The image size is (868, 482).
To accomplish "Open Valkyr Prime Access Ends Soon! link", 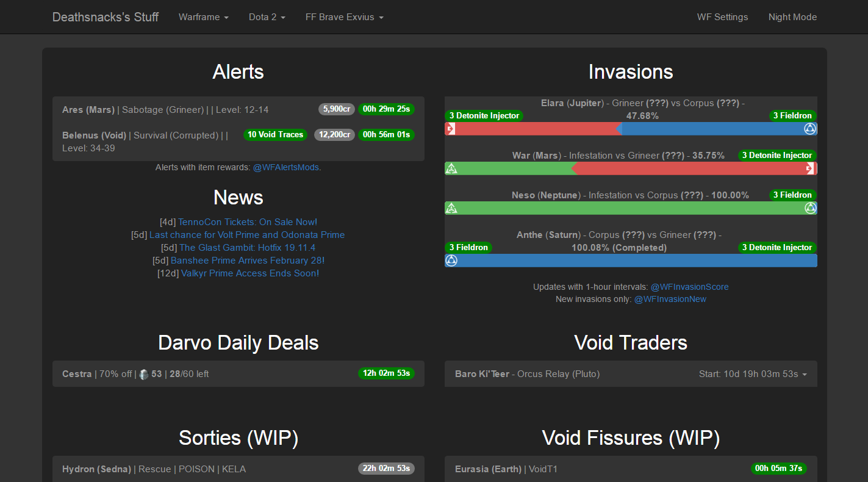I will click(250, 273).
